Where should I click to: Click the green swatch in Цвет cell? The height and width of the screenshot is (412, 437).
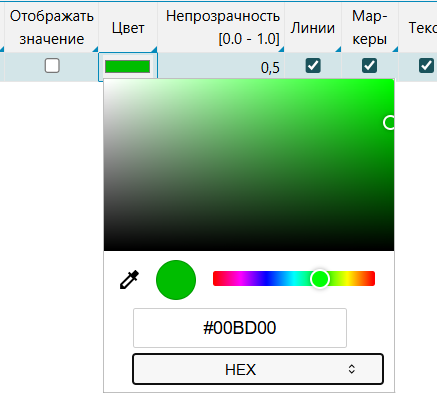(x=127, y=66)
